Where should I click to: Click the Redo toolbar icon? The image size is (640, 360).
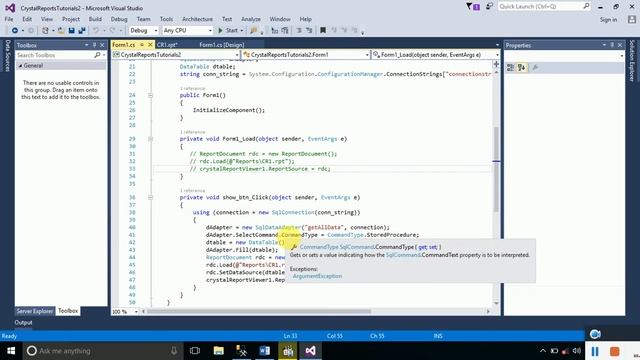point(112,31)
